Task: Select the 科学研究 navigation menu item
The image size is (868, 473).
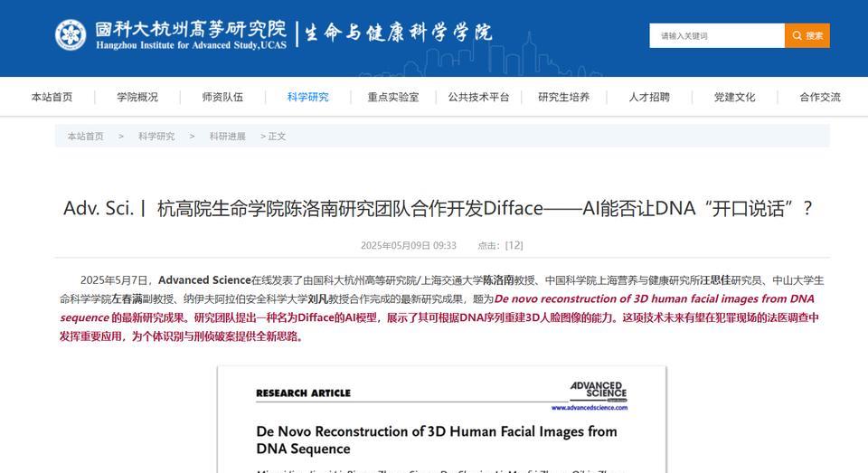Action: point(307,97)
